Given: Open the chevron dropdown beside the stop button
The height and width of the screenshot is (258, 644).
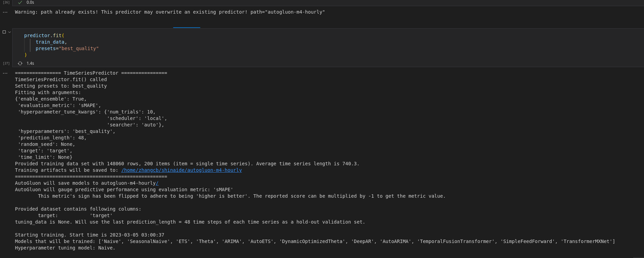Looking at the screenshot, I should coord(10,32).
